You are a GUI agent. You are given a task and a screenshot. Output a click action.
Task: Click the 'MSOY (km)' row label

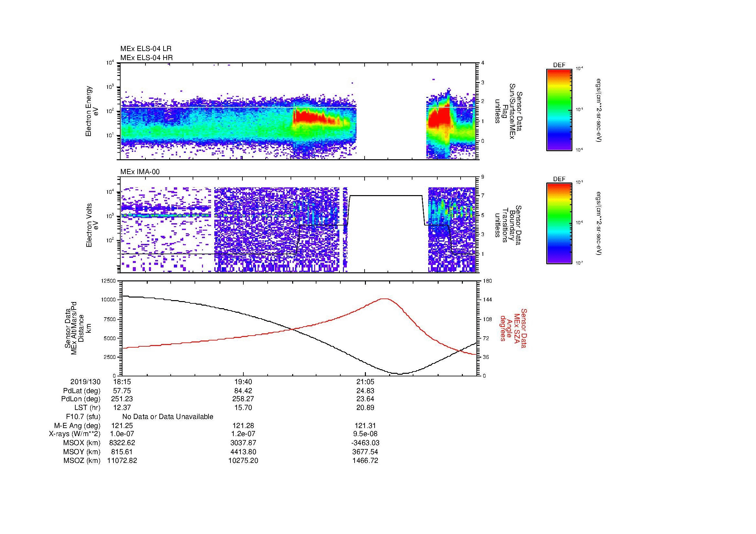click(82, 452)
